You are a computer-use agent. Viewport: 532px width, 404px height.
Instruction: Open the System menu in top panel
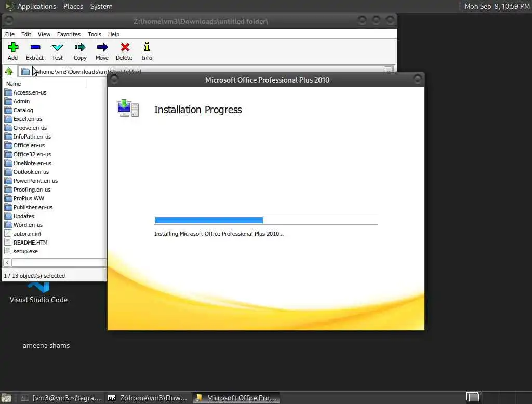(101, 6)
